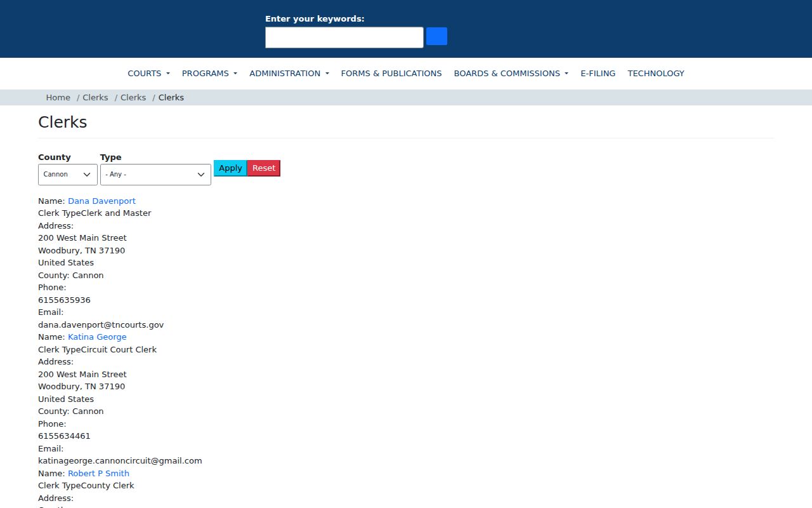Click the blue search submit button
Image resolution: width=812 pixels, height=508 pixels.
click(x=436, y=36)
